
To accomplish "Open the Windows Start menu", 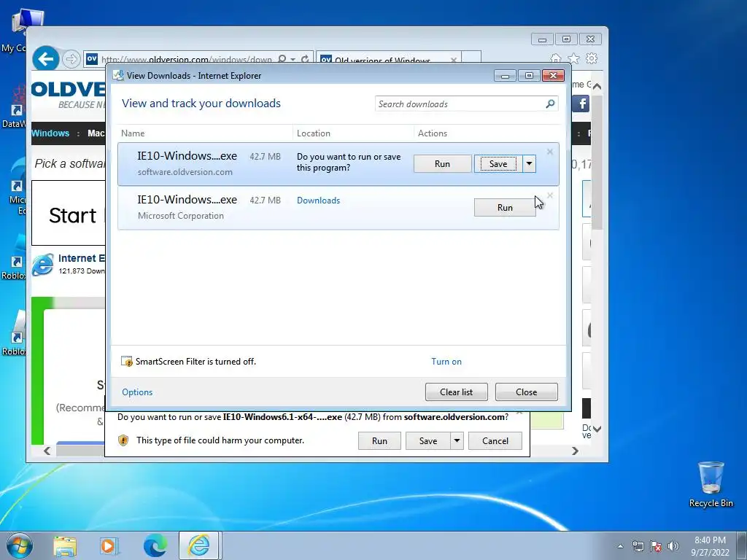I will [x=20, y=545].
